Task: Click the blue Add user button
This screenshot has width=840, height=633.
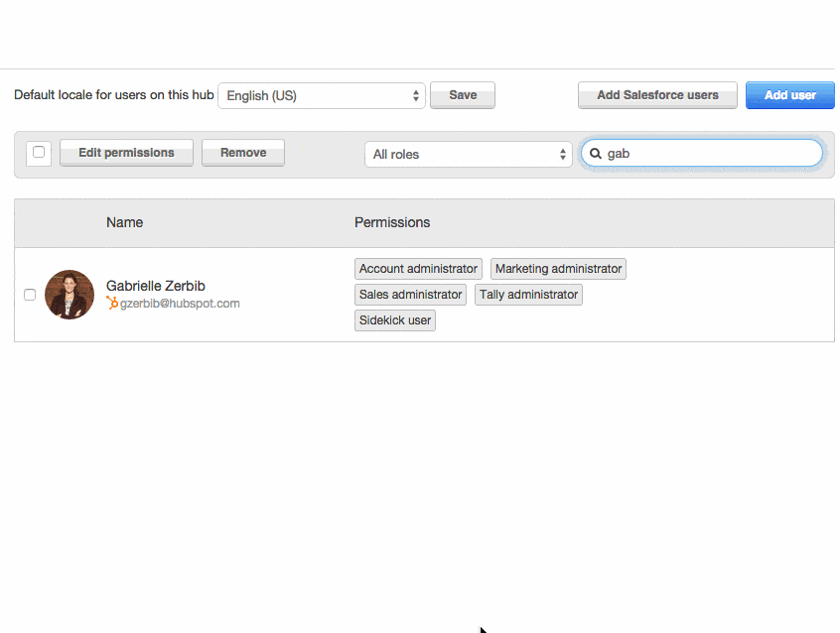Action: pos(789,95)
